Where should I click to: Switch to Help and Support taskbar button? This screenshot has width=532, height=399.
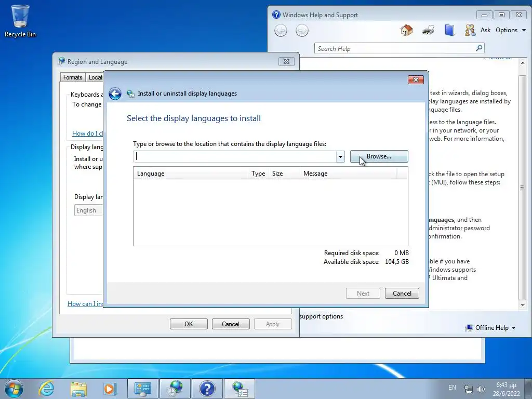click(207, 389)
